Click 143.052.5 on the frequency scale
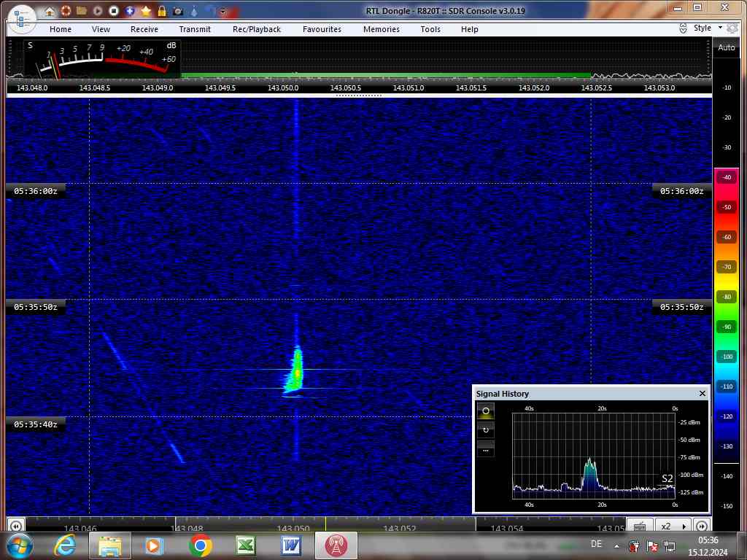 tap(597, 87)
